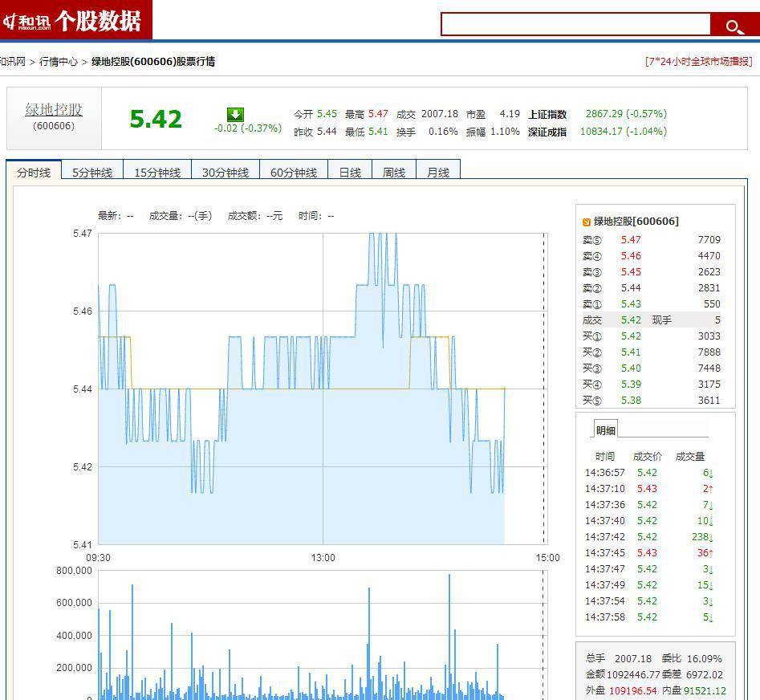
Task: Switch to the 分时线 tab
Action: pyautogui.click(x=34, y=172)
